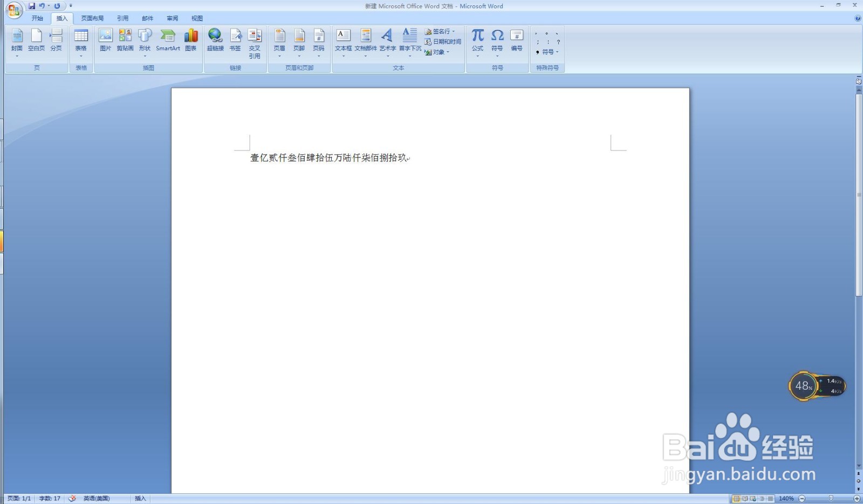
Task: Switch to the 邮件 tab
Action: (x=148, y=18)
